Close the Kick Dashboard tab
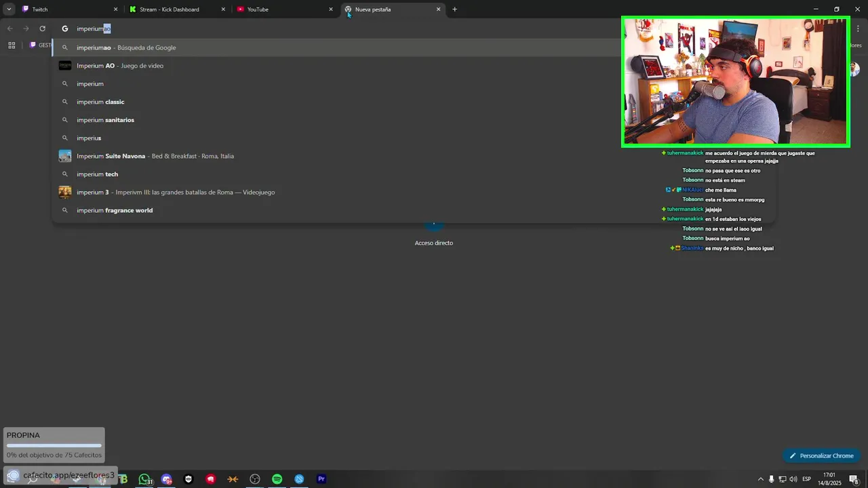 223,9
